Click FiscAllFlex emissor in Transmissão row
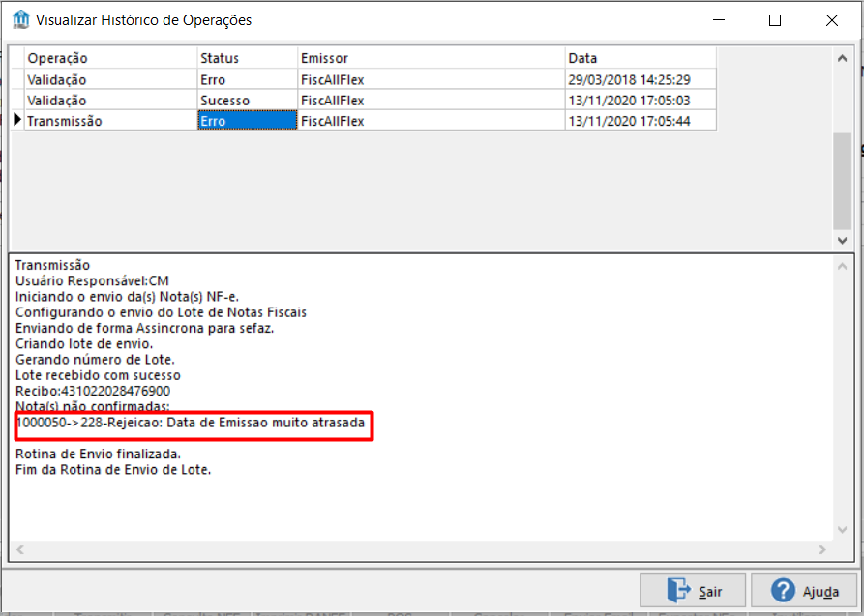The image size is (864, 616). (x=432, y=121)
